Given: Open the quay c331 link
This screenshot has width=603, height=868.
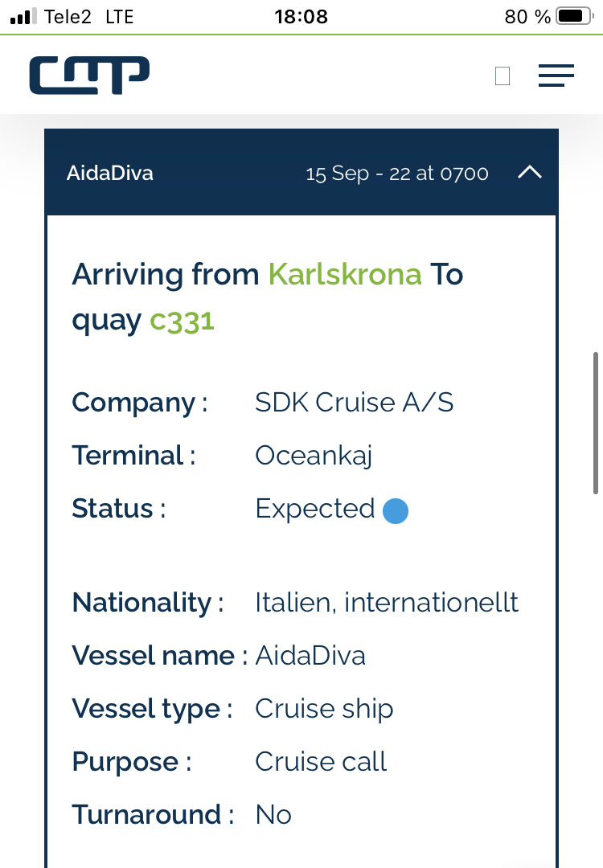Looking at the screenshot, I should 183,321.
